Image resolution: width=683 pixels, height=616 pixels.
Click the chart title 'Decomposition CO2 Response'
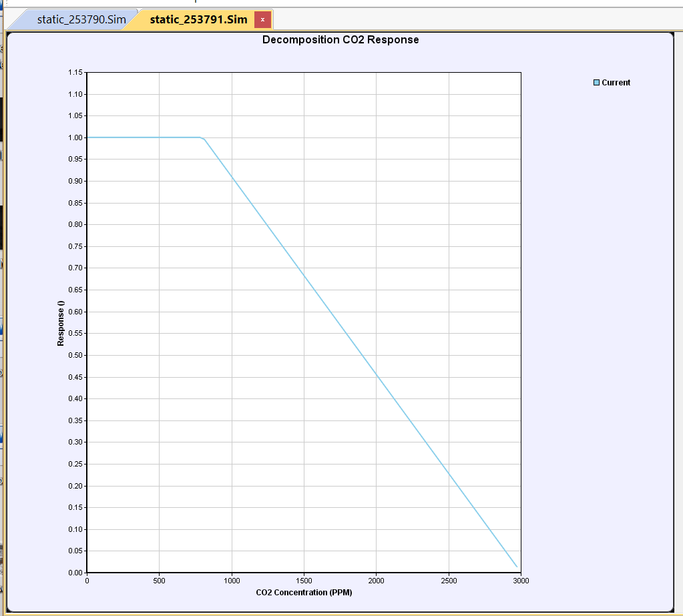tap(340, 39)
